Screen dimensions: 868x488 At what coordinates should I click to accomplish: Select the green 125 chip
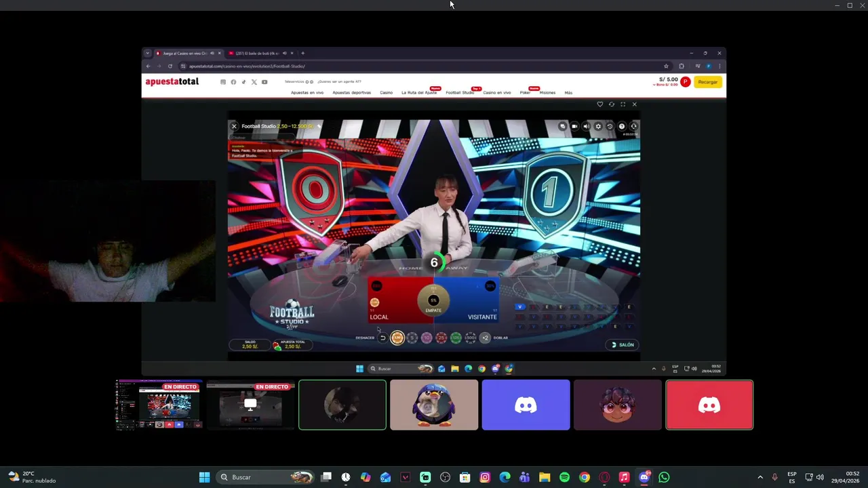coord(456,338)
